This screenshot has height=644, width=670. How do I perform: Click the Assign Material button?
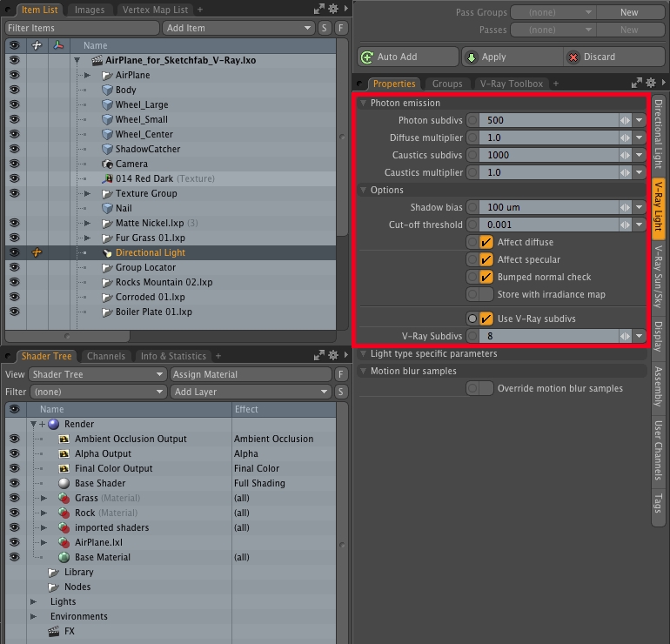click(x=251, y=374)
